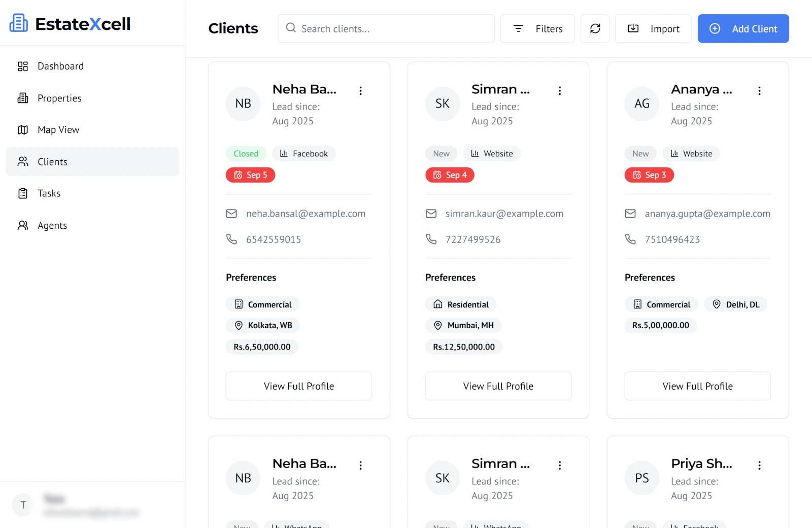This screenshot has width=812, height=528.
Task: Click the Import button
Action: (653, 28)
